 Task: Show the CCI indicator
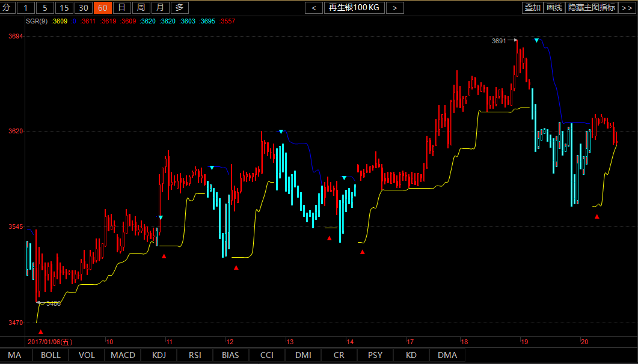[267, 355]
